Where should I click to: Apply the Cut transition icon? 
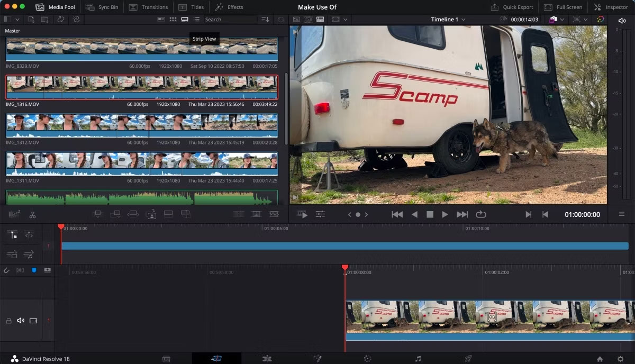coord(238,214)
